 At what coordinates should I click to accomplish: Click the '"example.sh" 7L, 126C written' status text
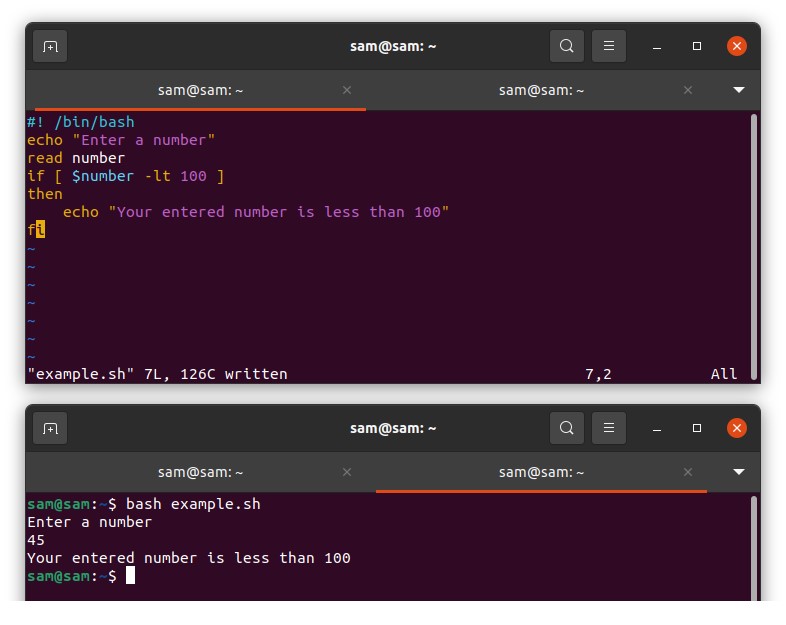point(157,374)
